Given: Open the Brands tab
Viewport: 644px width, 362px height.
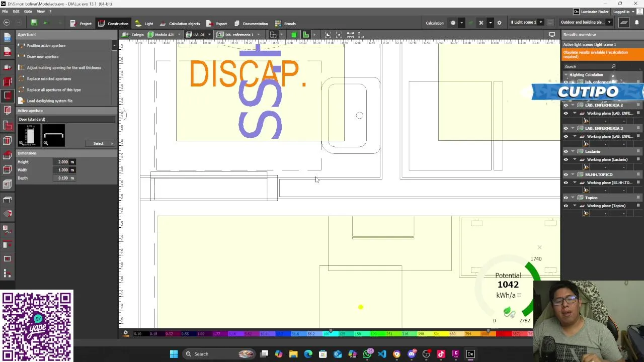Looking at the screenshot, I should tap(285, 24).
